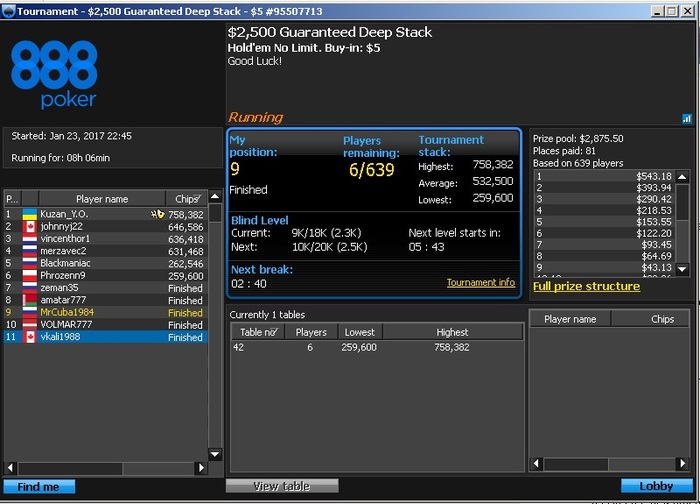This screenshot has width=700, height=504.
Task: Maximize the tournament window
Action: [x=671, y=11]
